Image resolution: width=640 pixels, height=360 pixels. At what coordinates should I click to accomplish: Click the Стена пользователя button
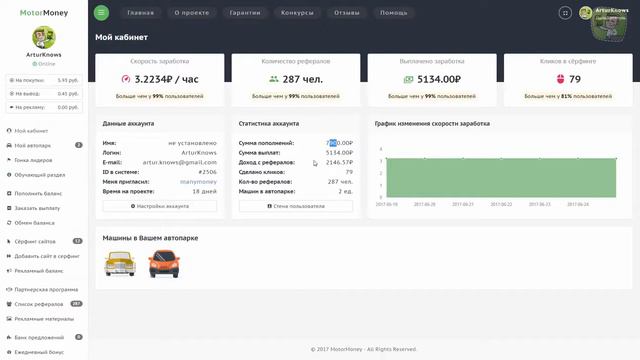(296, 206)
